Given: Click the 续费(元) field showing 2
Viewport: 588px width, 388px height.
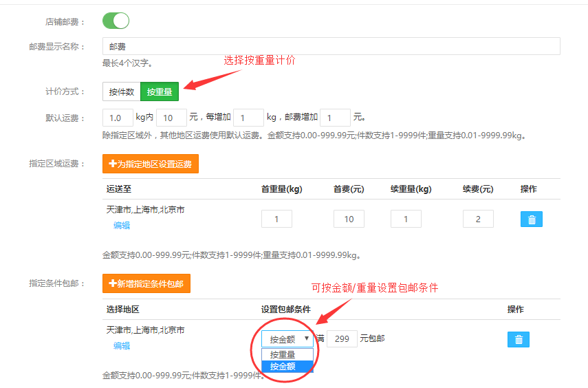Looking at the screenshot, I should (478, 219).
